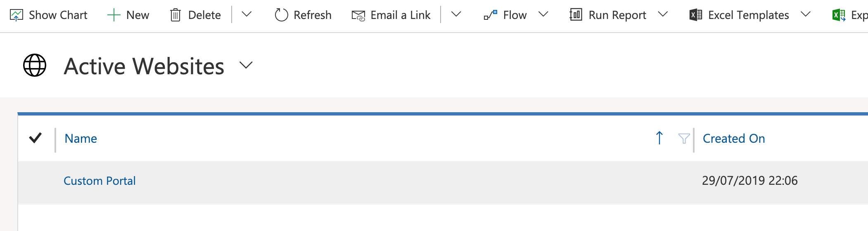The height and width of the screenshot is (231, 868).
Task: Toggle the select-all checkmark in grid header
Action: coord(36,138)
